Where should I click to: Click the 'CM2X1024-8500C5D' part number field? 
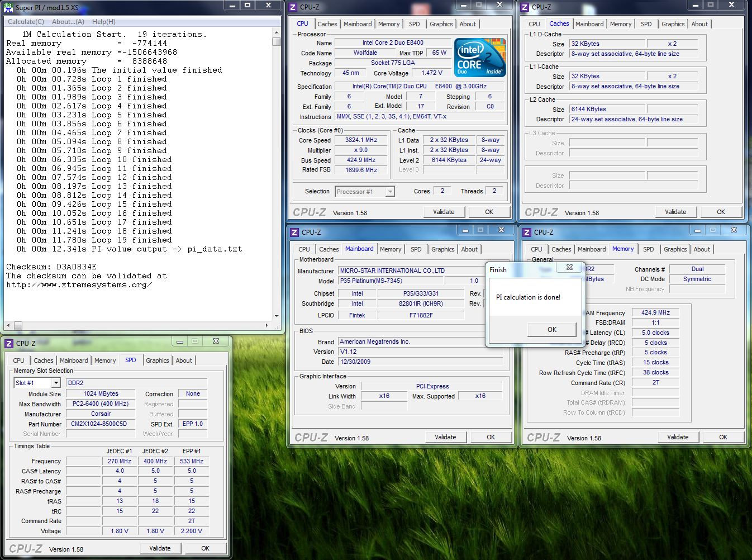[x=101, y=424]
